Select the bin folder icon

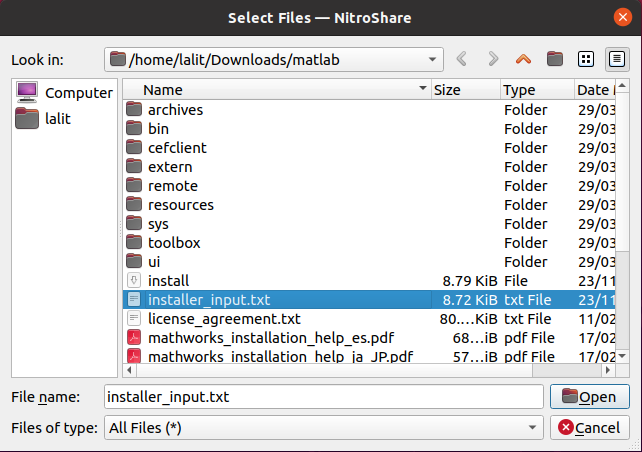coord(134,128)
